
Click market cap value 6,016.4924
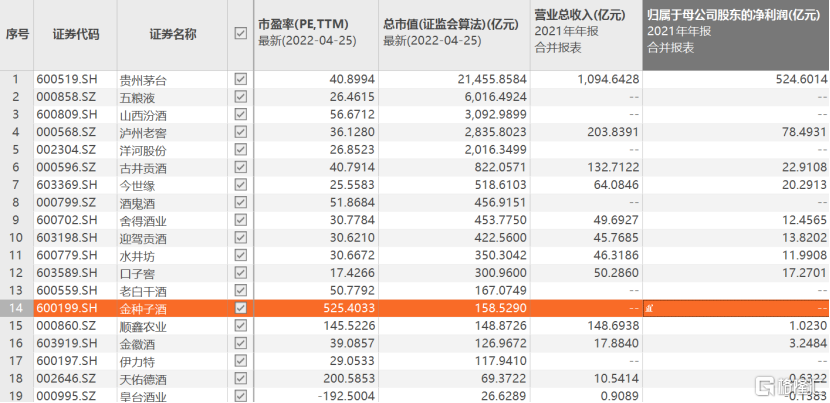click(496, 97)
